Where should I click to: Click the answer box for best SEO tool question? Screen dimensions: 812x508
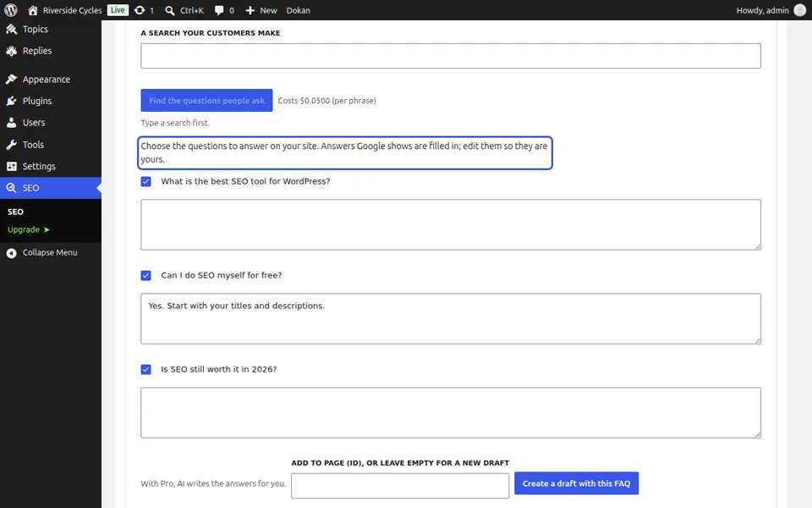[451, 225]
